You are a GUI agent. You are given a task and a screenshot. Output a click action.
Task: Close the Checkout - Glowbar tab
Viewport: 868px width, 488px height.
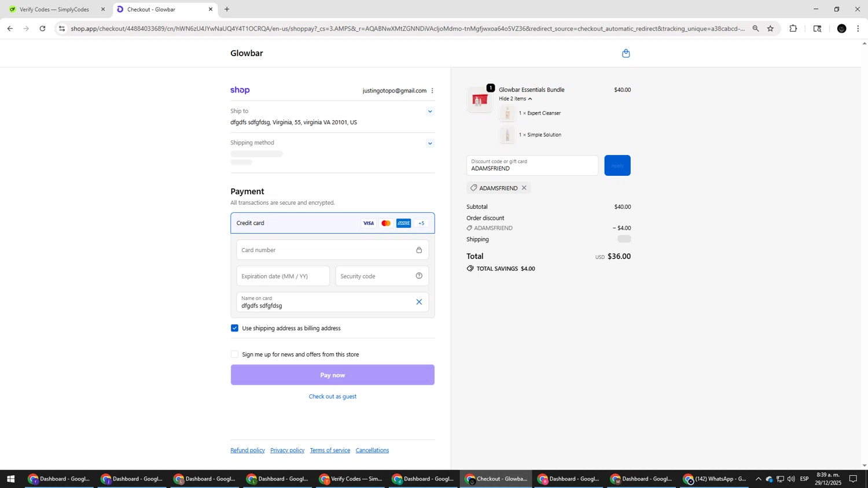tap(211, 9)
